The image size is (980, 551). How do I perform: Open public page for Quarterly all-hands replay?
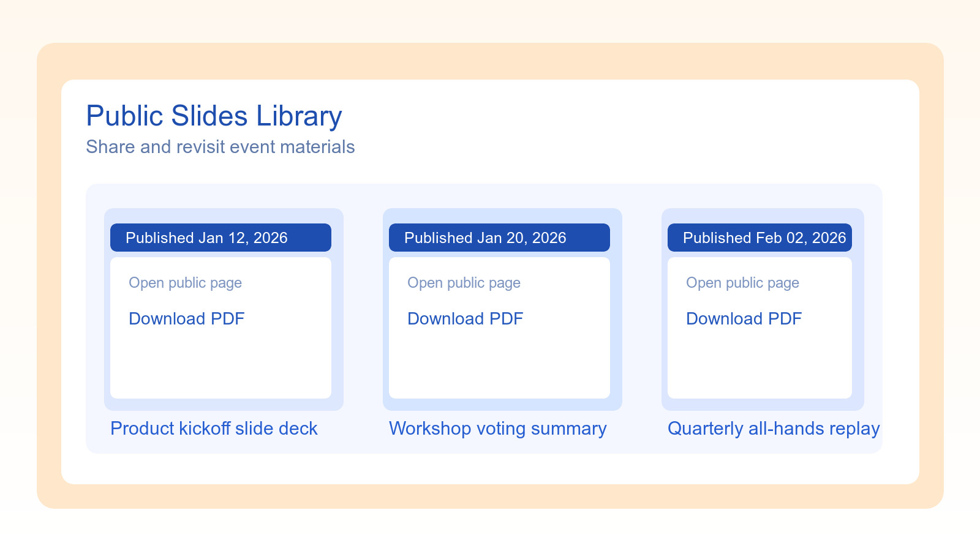[x=742, y=283]
